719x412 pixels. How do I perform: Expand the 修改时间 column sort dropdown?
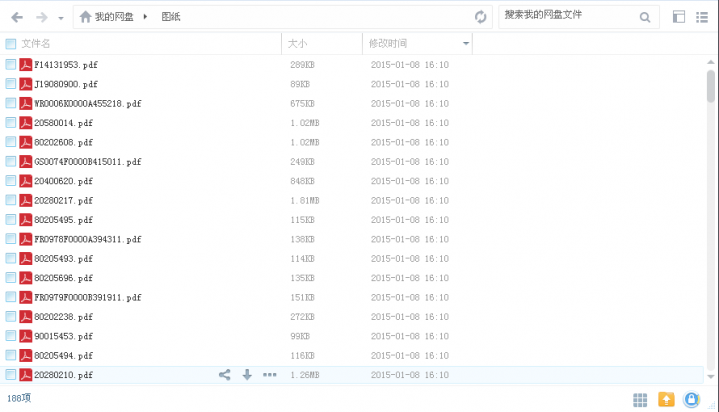click(x=466, y=44)
